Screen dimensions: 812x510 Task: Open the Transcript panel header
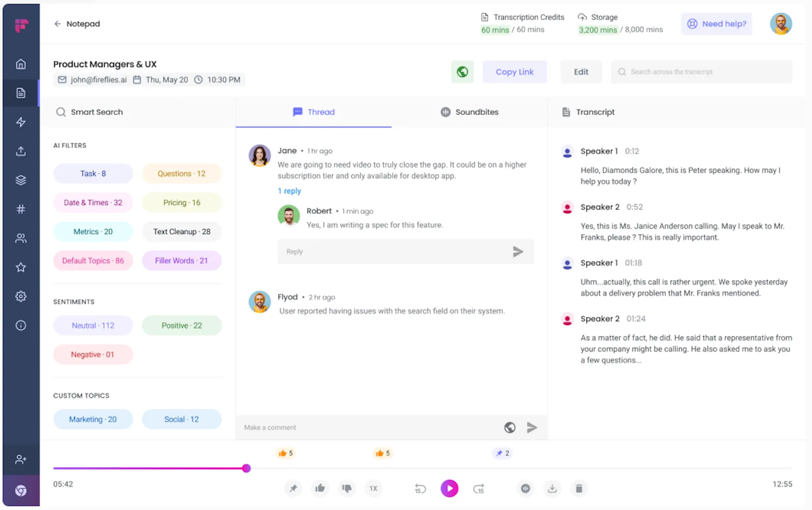pyautogui.click(x=589, y=112)
